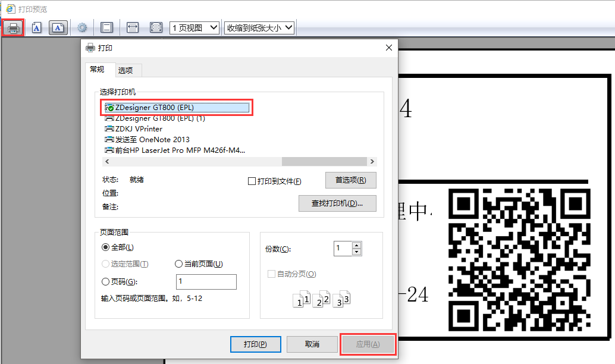The height and width of the screenshot is (364, 615).
Task: Select 当前页面 radio button
Action: [178, 264]
